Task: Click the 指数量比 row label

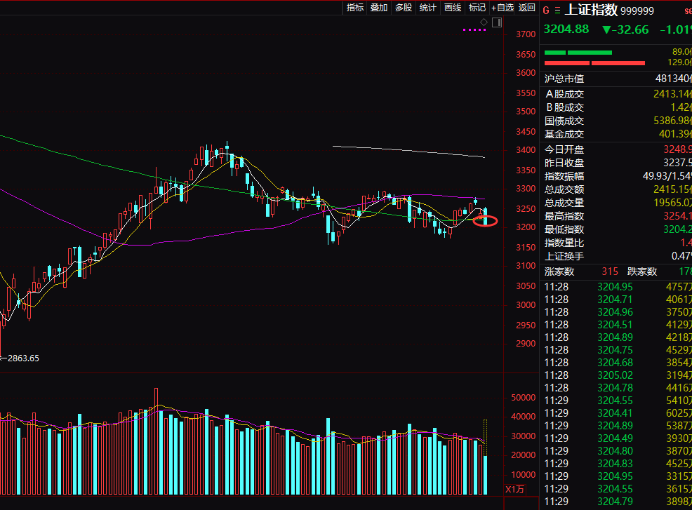Action: click(564, 242)
